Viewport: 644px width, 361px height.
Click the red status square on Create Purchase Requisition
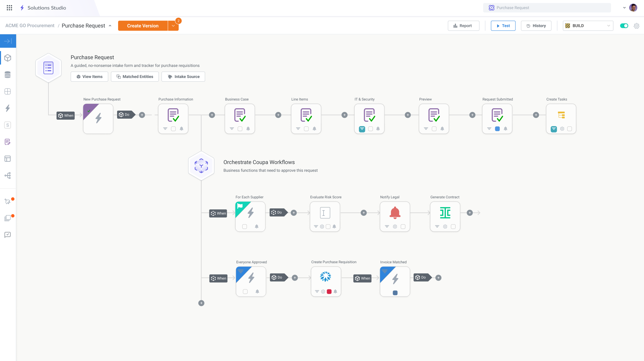[329, 291]
